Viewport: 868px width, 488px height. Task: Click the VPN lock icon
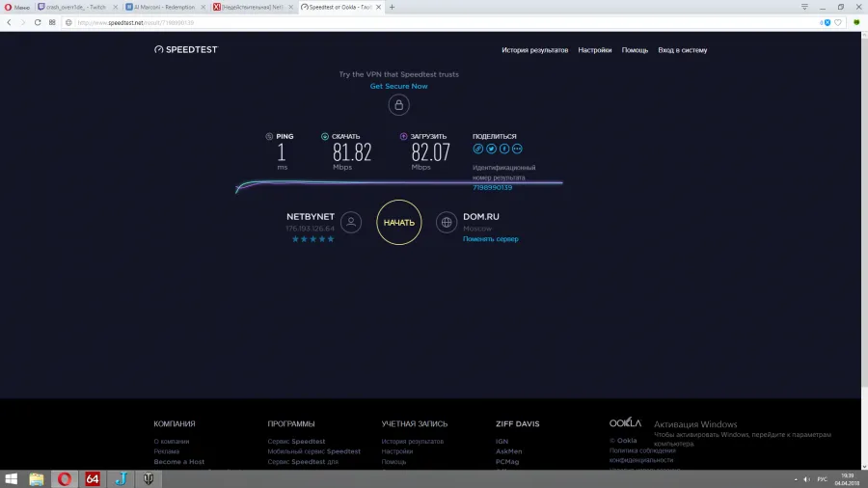coord(398,105)
